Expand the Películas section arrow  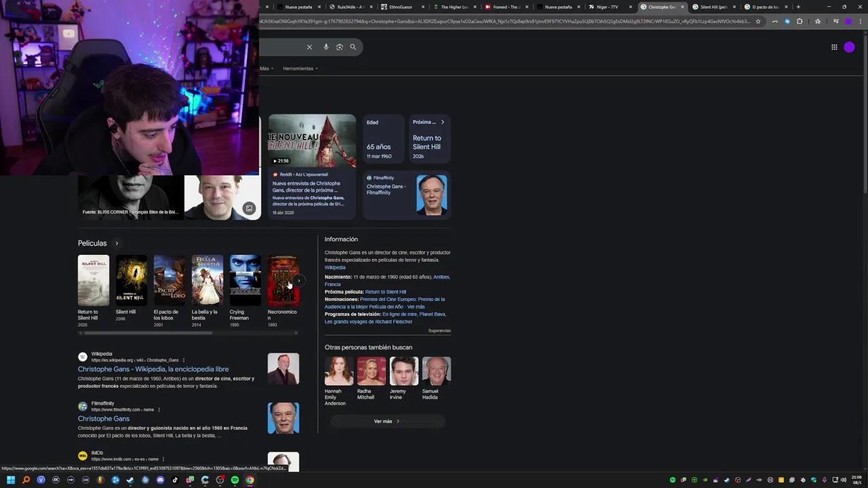click(117, 243)
